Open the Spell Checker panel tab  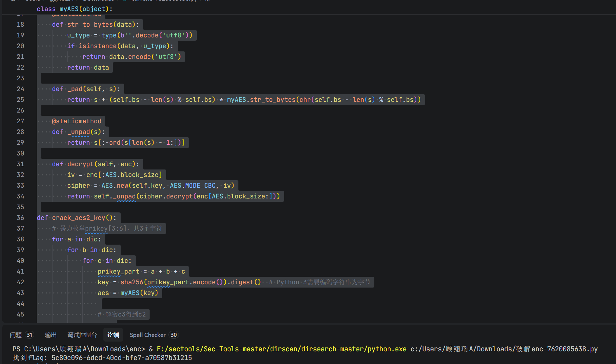point(148,335)
